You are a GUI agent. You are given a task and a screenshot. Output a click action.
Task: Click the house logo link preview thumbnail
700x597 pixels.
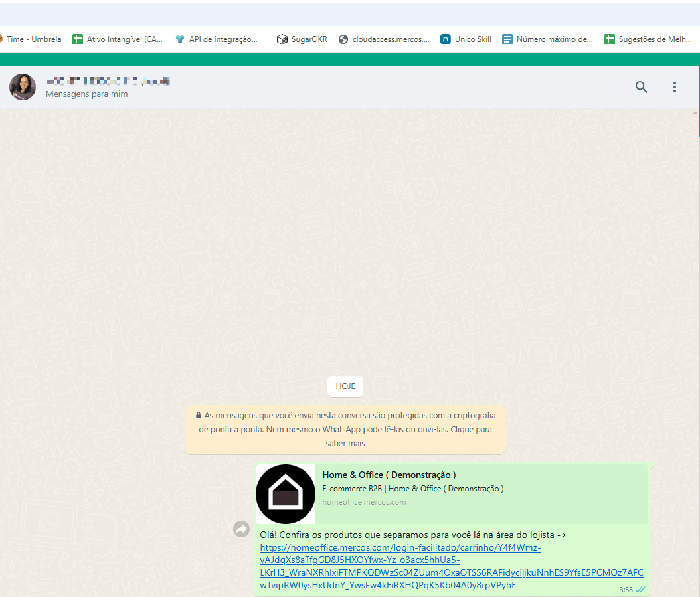(x=286, y=494)
